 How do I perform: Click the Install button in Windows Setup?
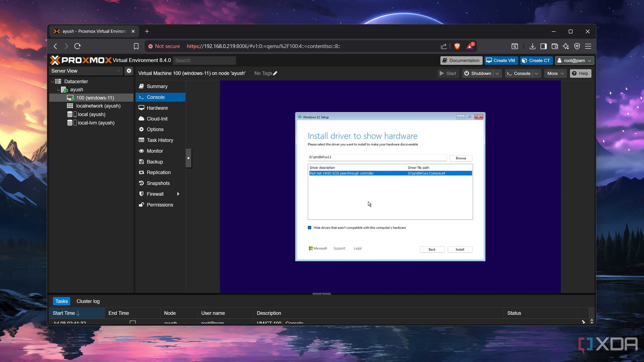coord(460,249)
